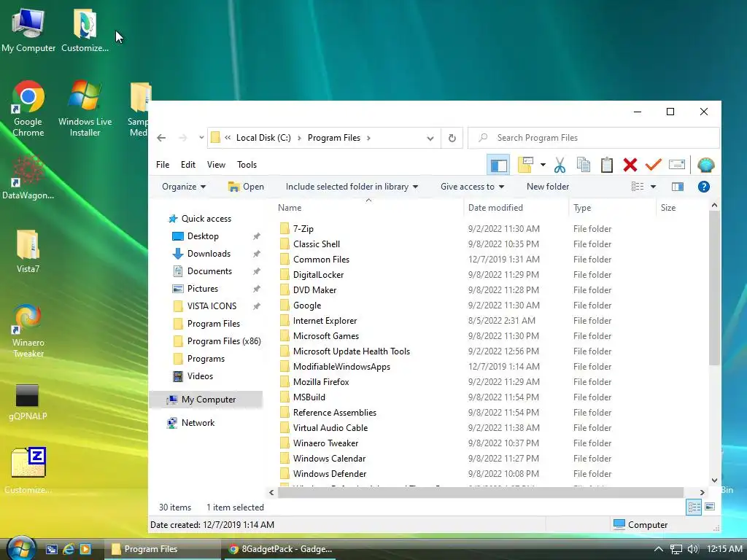
Task: Open Include selected folder in library dropdown
Action: [x=352, y=187]
